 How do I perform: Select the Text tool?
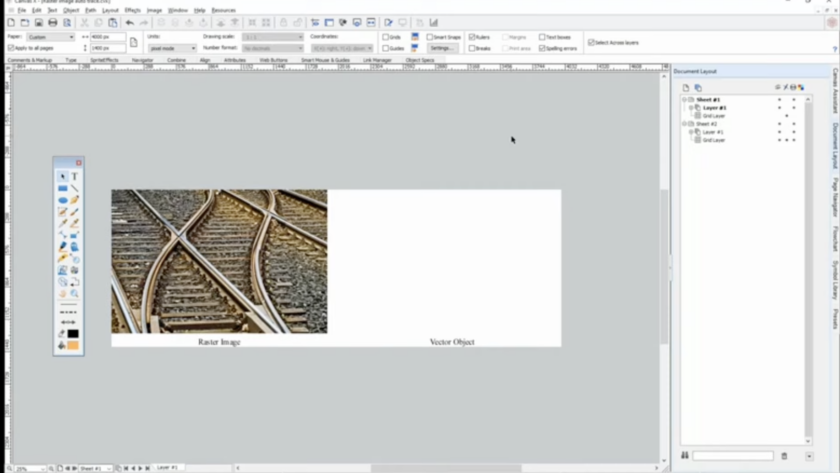[74, 176]
